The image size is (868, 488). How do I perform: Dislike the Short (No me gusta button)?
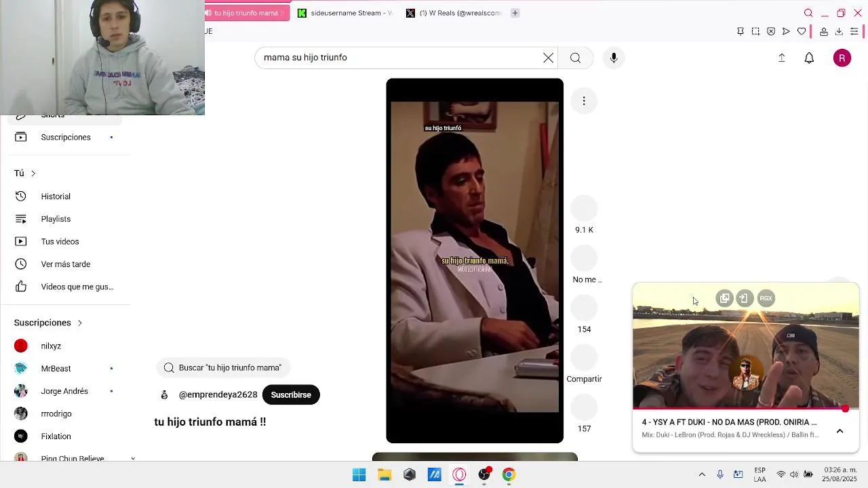[584, 258]
